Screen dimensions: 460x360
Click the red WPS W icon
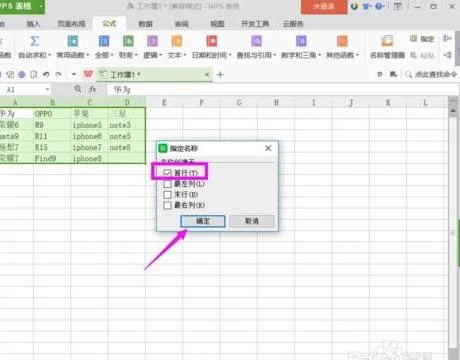(x=88, y=74)
